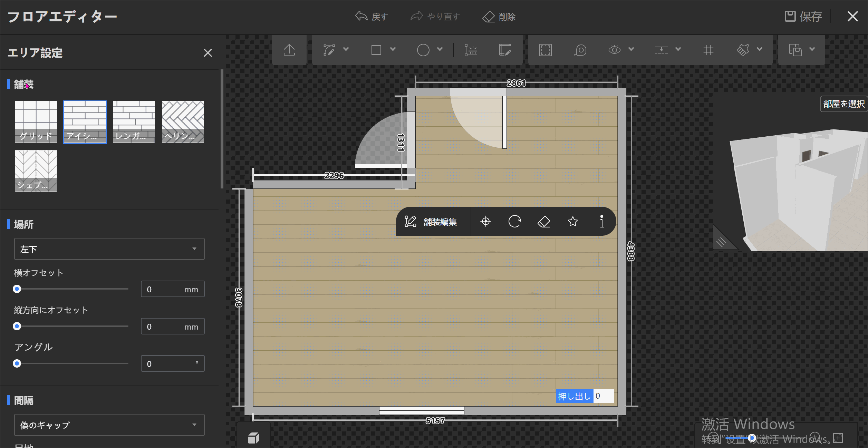Click the 縦方向にオフセット mm input field
The width and height of the screenshot is (868, 448).
tap(173, 326)
